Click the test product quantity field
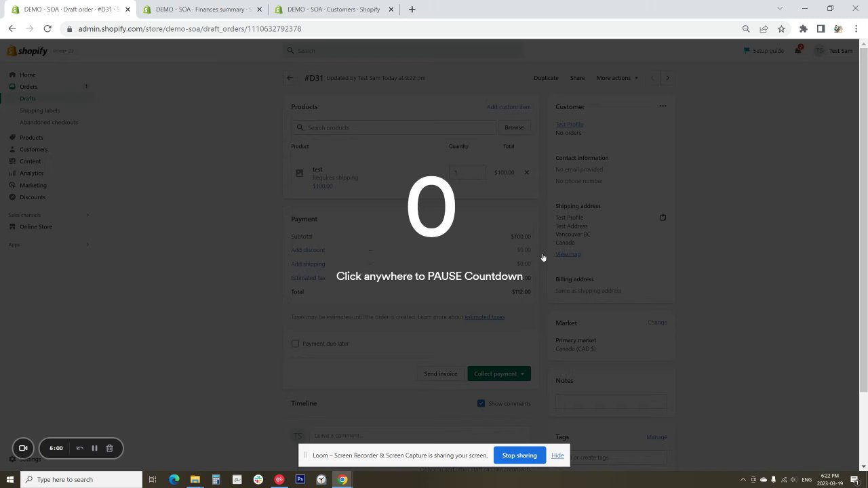 tap(467, 172)
